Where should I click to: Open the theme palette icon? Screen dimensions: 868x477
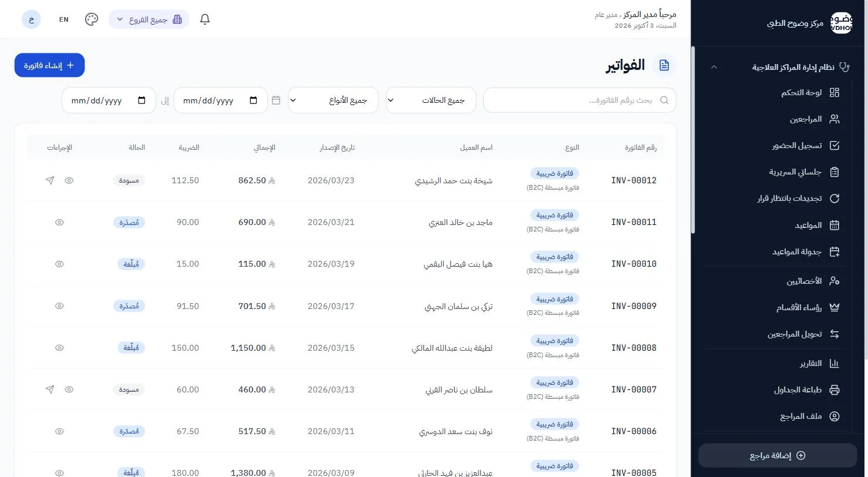click(92, 19)
